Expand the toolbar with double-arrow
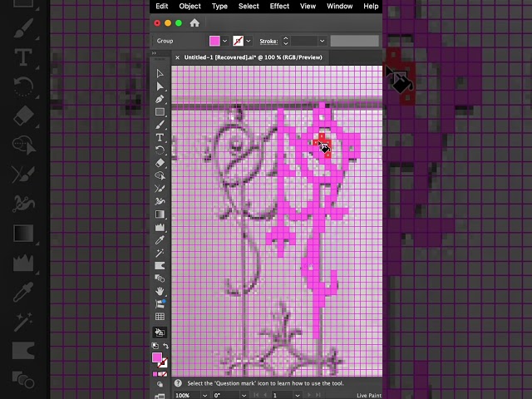This screenshot has width=532, height=399. coord(154,53)
